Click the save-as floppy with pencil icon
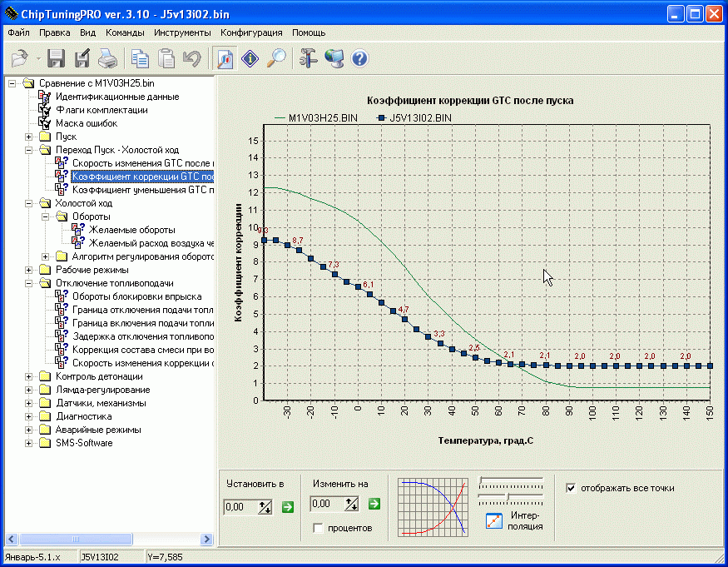Screen dimensions: 728x567 82,58
